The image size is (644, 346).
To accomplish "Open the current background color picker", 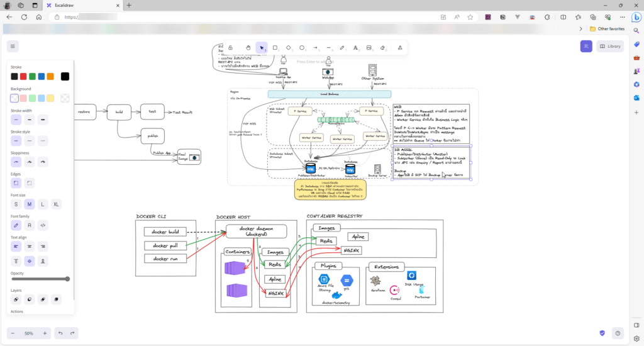I will click(x=65, y=98).
